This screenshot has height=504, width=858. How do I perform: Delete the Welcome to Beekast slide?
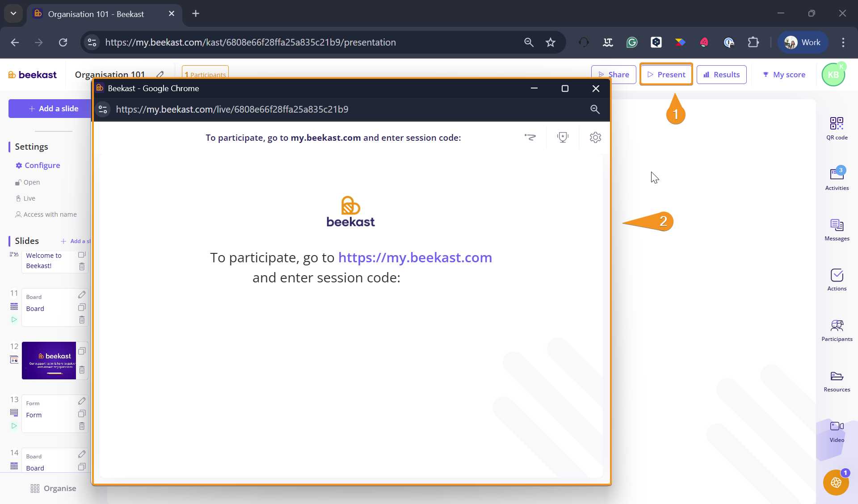click(x=82, y=266)
